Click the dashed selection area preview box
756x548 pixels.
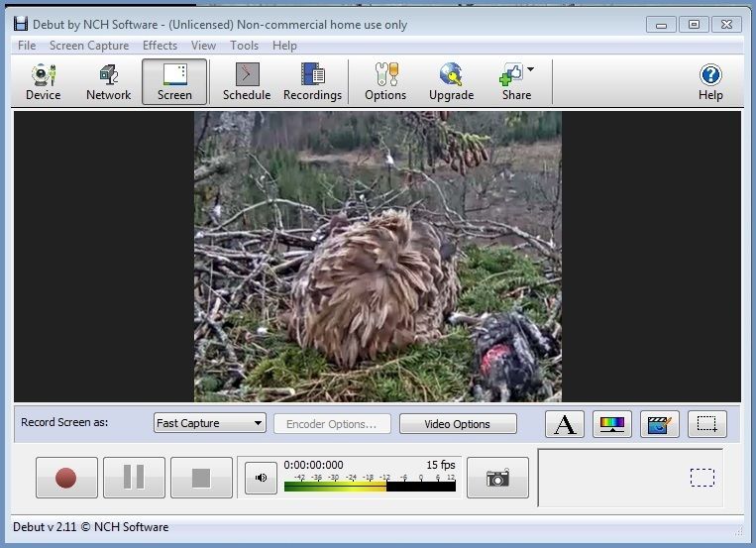[702, 478]
